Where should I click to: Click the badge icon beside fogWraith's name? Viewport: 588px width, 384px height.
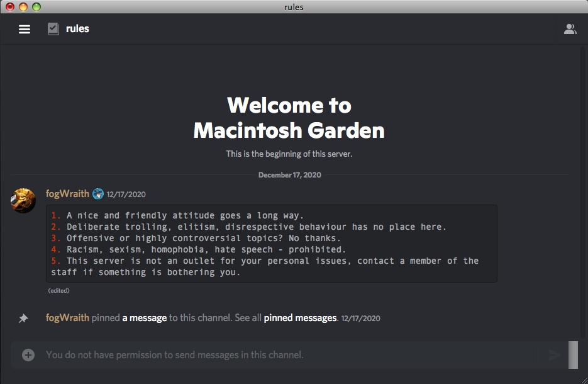point(98,194)
